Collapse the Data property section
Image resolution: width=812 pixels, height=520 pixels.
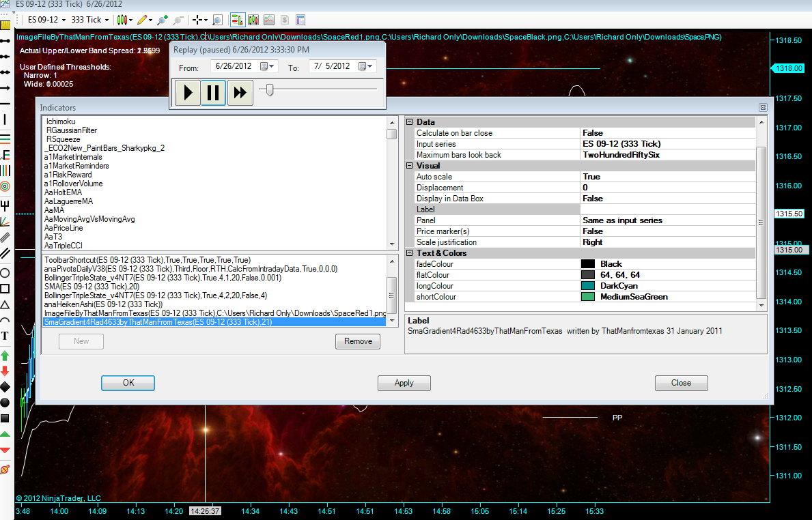coord(409,122)
